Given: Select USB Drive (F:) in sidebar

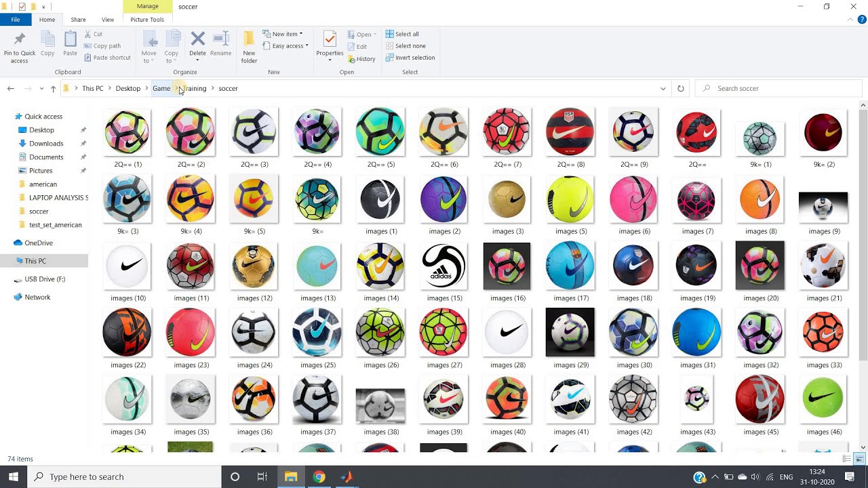Looking at the screenshot, I should click(x=45, y=279).
